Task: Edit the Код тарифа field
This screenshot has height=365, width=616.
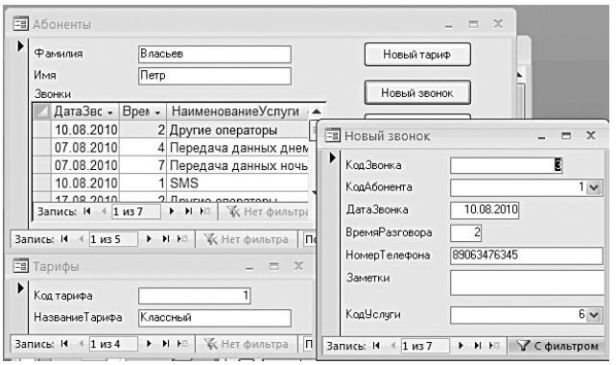Action: click(x=194, y=295)
